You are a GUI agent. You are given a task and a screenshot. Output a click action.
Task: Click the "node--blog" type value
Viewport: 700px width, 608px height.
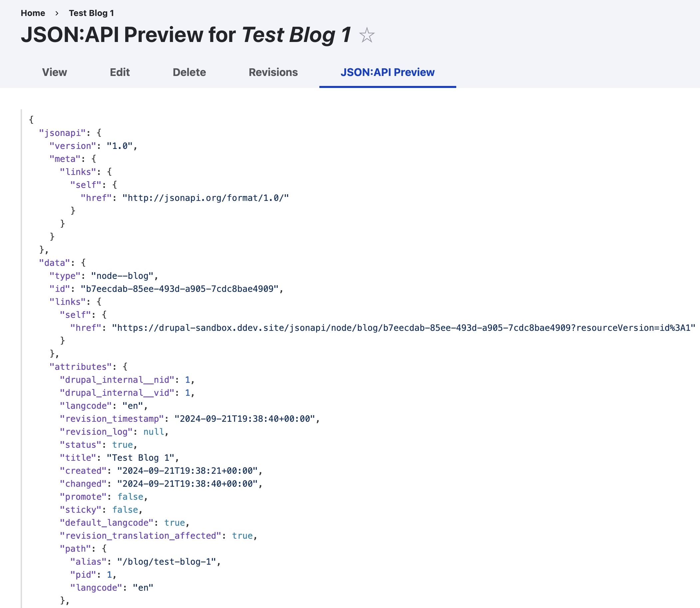[122, 276]
